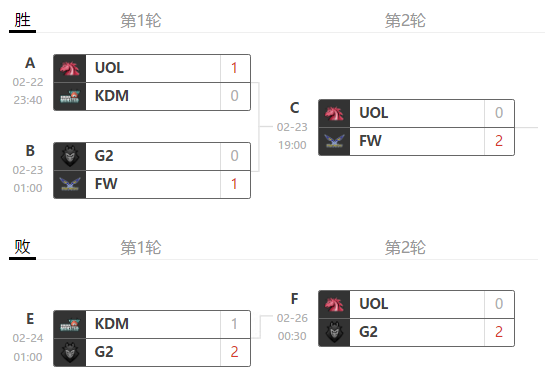Image resolution: width=545 pixels, height=390 pixels.
Task: Click UOL unicorn logo in match A
Action: [x=70, y=68]
